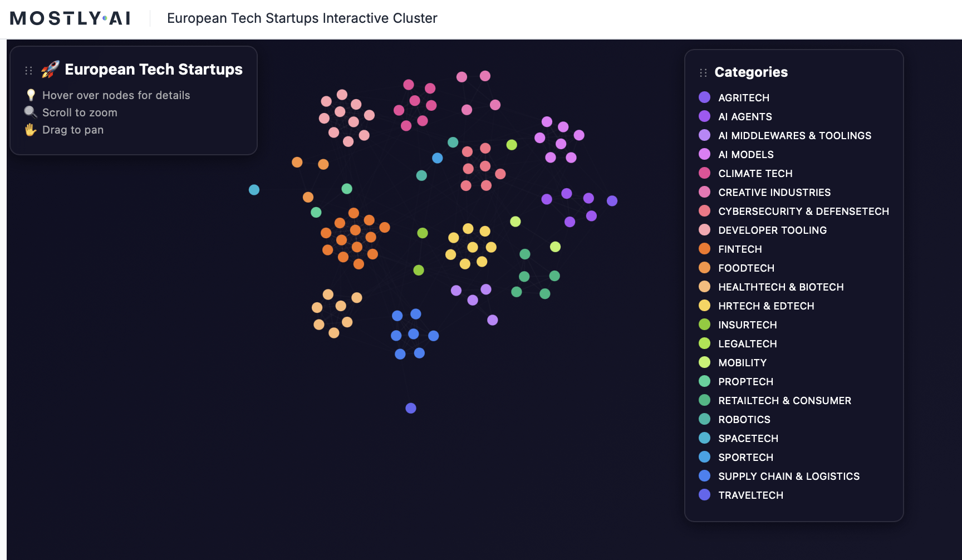Pick the HRTECH & EDTECH legend entry
962x560 pixels.
(x=765, y=306)
